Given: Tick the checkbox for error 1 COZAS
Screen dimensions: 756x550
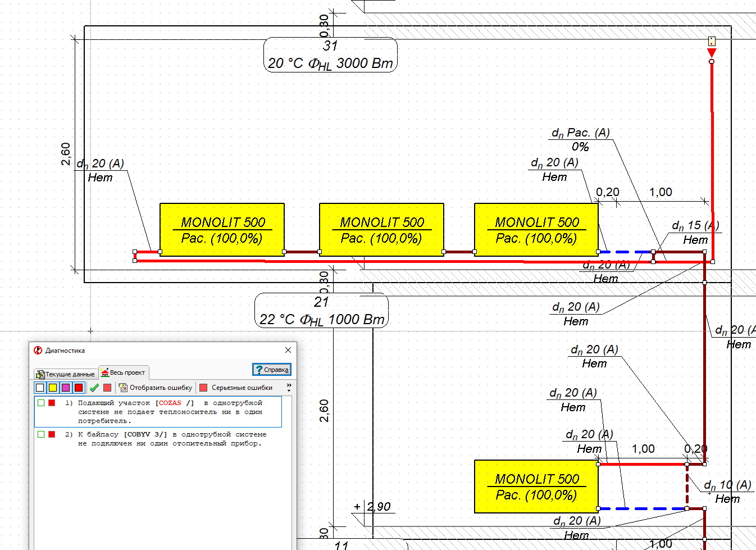Looking at the screenshot, I should [x=41, y=403].
